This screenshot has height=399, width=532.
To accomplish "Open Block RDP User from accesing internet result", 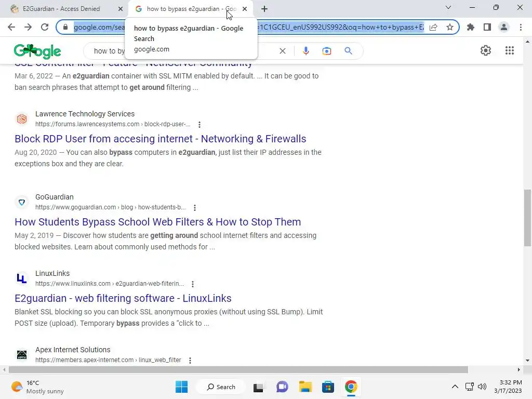I will [160, 139].
